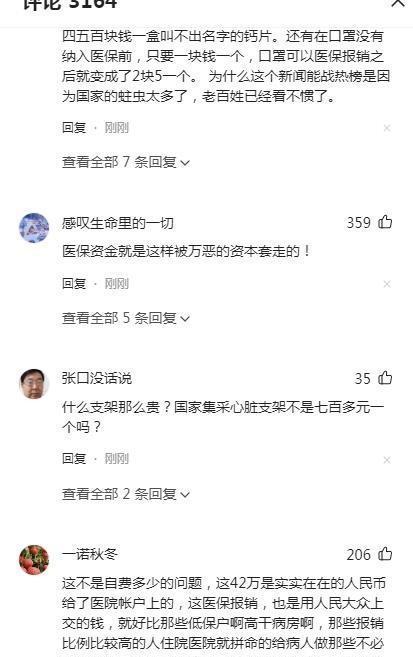Viewport: 413px width, 657px height.
Task: Open avatar of 感叹生命里的一切
Action: [34, 228]
